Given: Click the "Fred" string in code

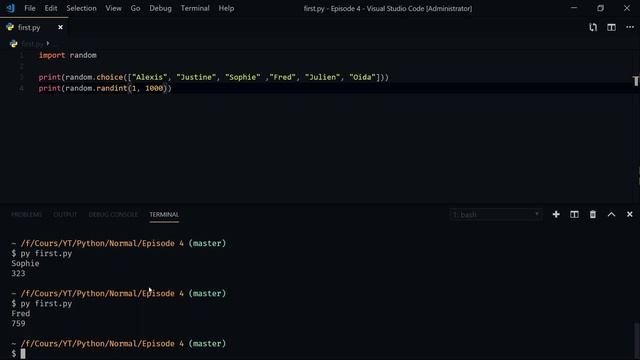Looking at the screenshot, I should pyautogui.click(x=282, y=78).
